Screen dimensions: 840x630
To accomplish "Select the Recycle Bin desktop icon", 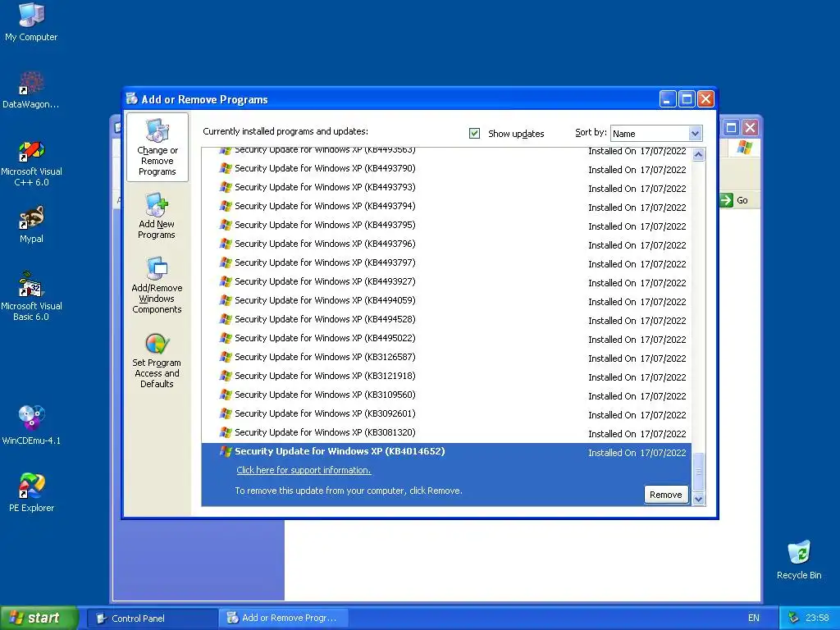I will 799,559.
